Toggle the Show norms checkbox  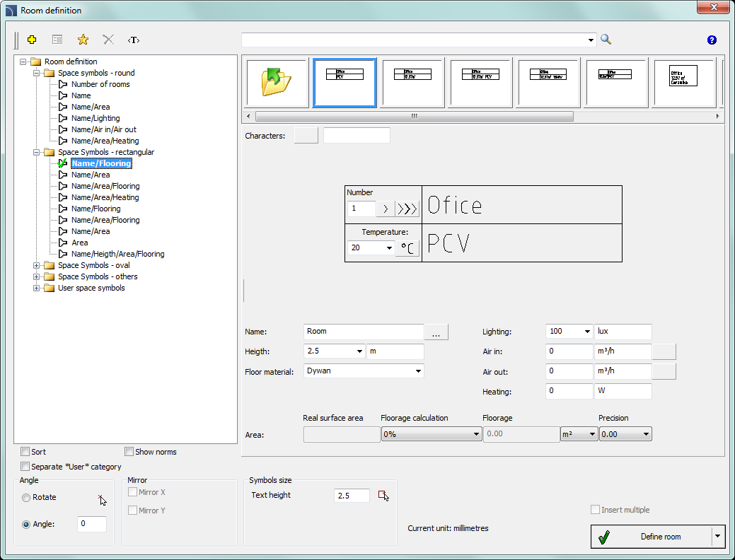pyautogui.click(x=129, y=452)
